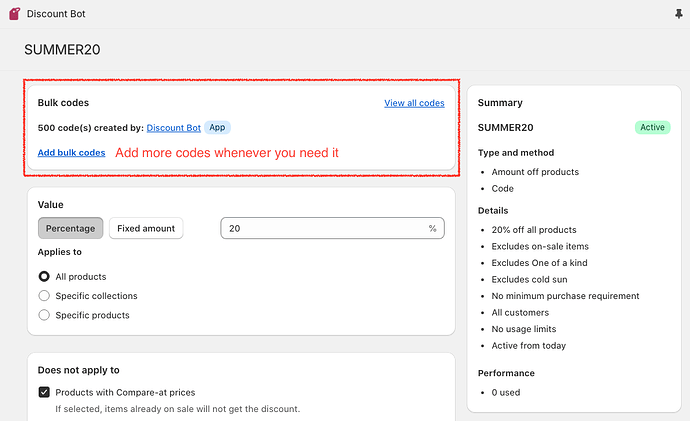Click the Active status badge
Viewport: 690px width, 421px height.
click(651, 128)
